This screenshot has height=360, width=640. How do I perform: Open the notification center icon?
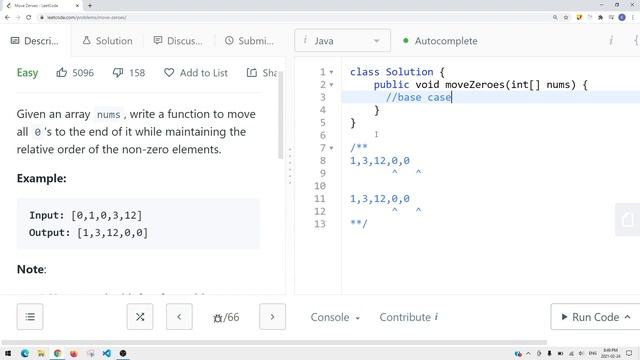pyautogui.click(x=629, y=353)
